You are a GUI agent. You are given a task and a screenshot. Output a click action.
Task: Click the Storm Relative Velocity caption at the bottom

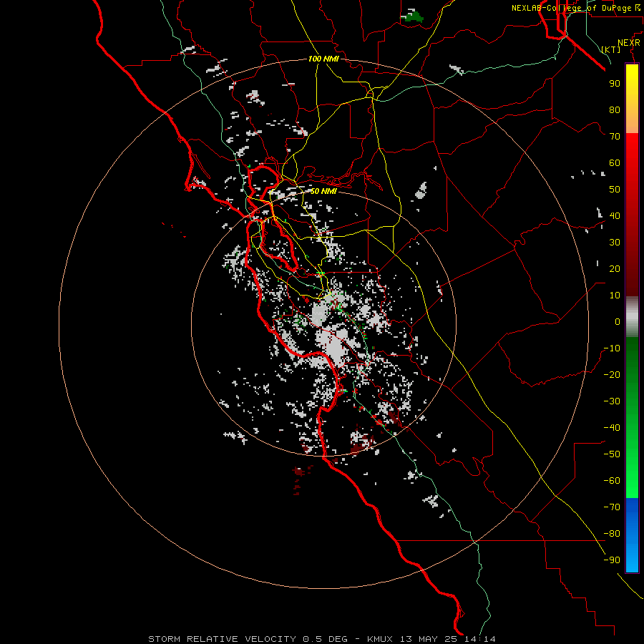point(321,639)
